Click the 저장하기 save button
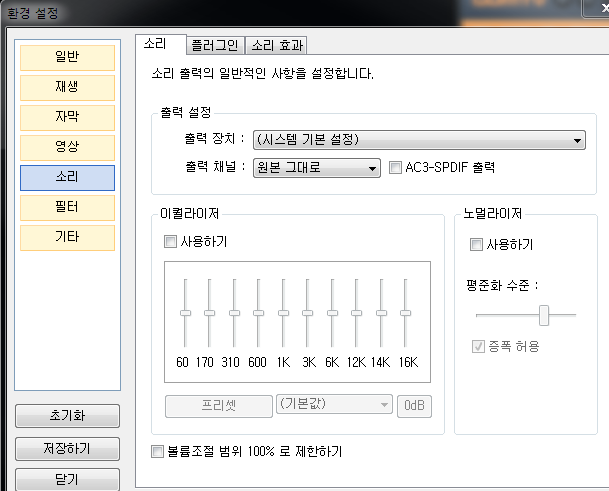Screen dimensions: 609x491 click(67, 449)
